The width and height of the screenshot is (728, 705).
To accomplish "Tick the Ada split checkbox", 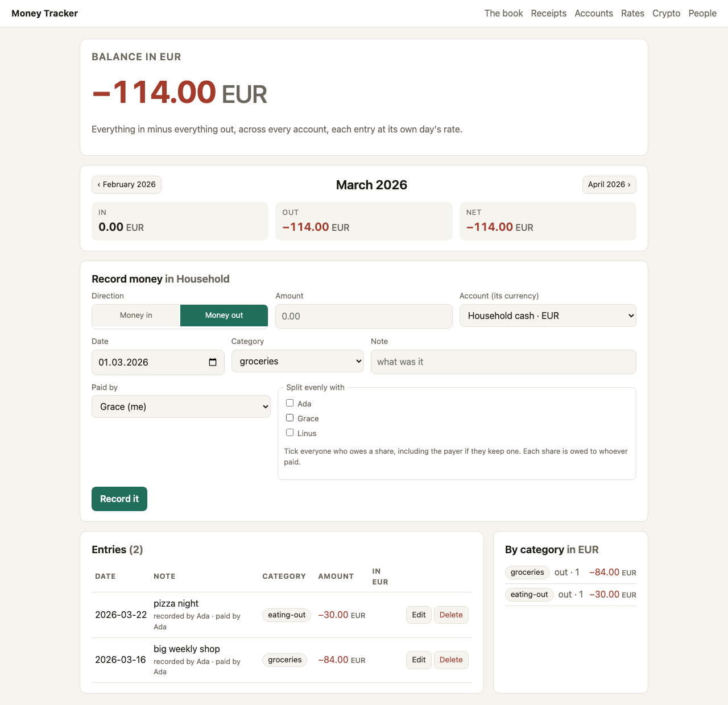I will (x=289, y=403).
